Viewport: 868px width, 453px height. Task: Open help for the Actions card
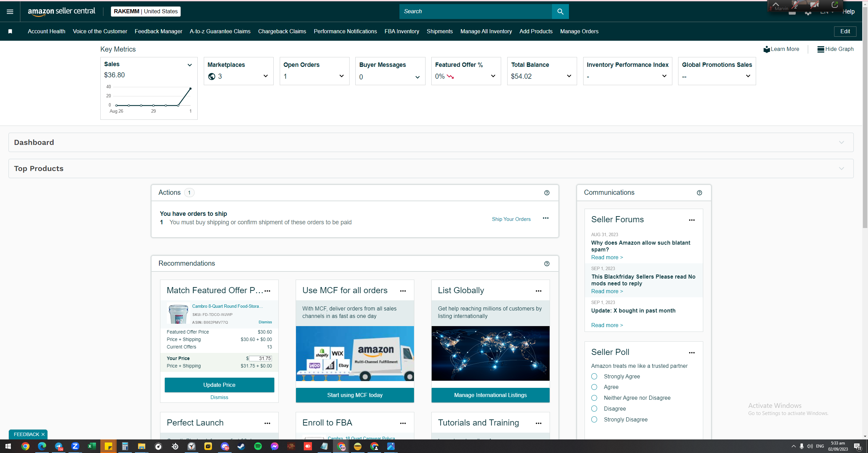click(547, 193)
